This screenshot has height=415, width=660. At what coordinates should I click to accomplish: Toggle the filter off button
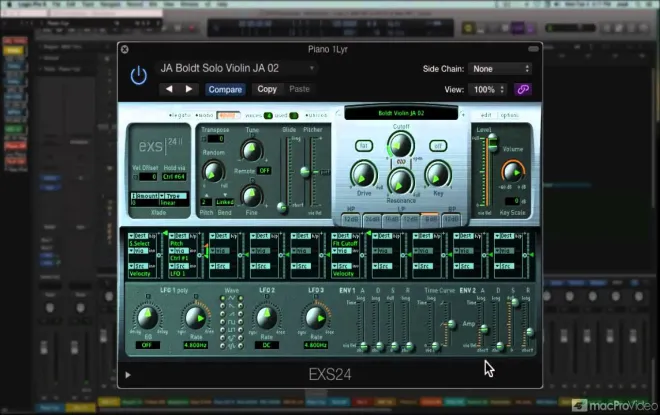coord(438,146)
